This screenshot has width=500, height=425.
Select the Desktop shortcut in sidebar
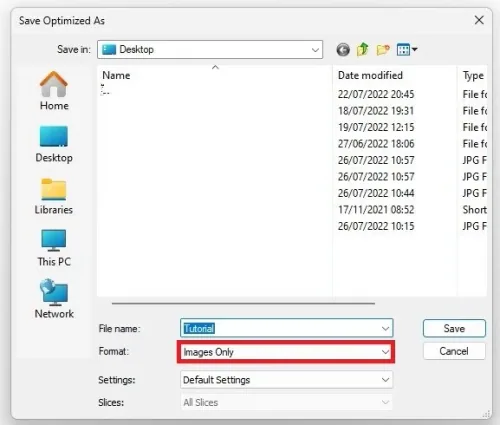tap(54, 144)
